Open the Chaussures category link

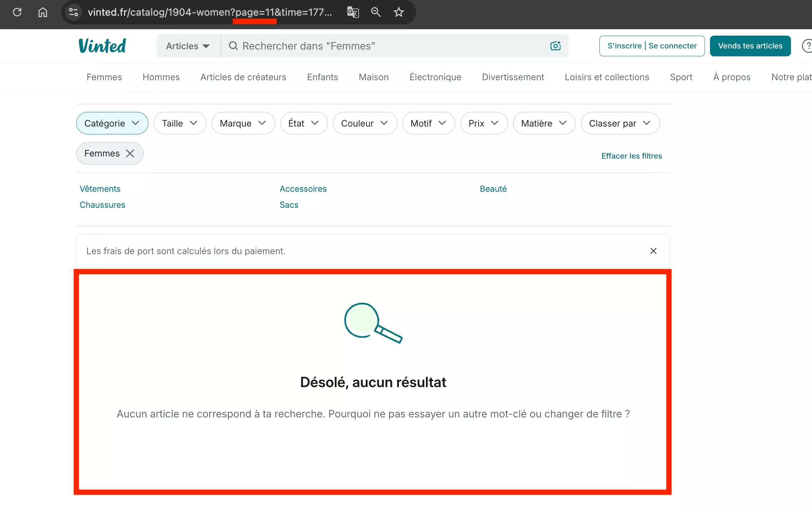pyautogui.click(x=102, y=205)
